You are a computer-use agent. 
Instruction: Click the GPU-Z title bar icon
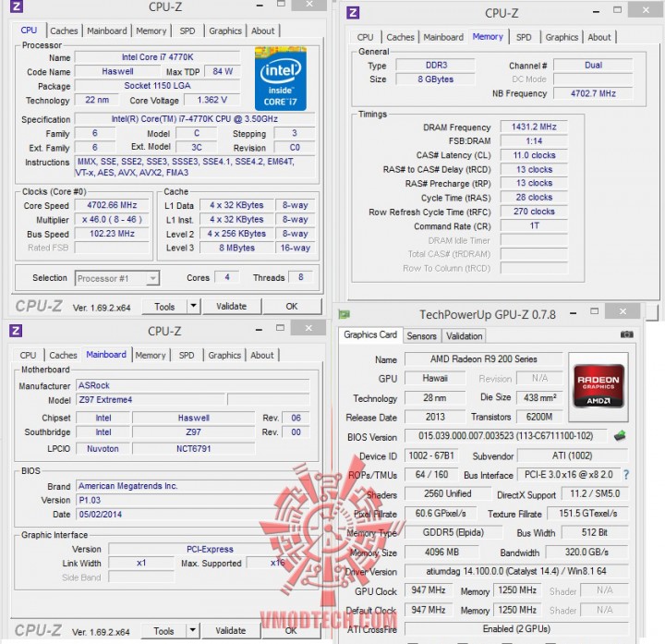(344, 314)
